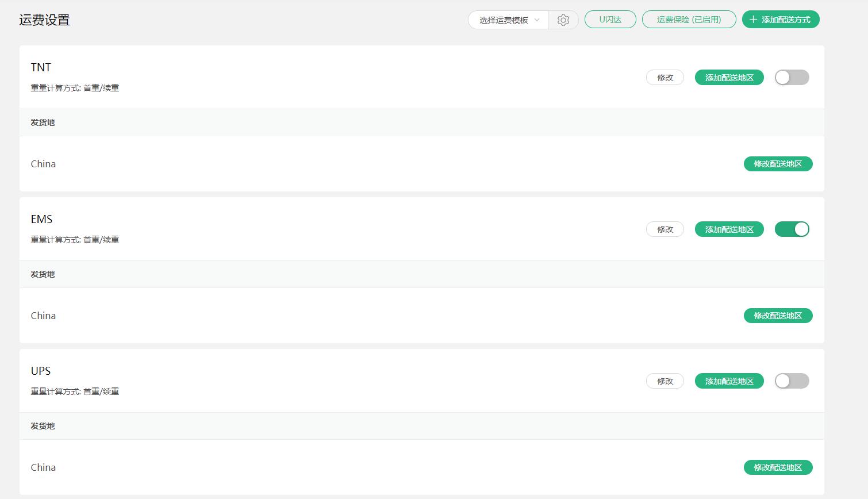Click 修改 for EMS shipping method
Image resolution: width=868 pixels, height=499 pixels.
(665, 229)
